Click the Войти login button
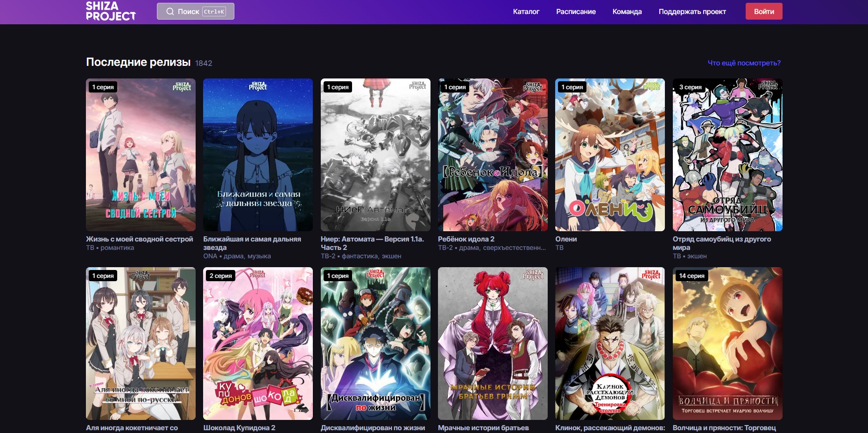 [x=764, y=11]
